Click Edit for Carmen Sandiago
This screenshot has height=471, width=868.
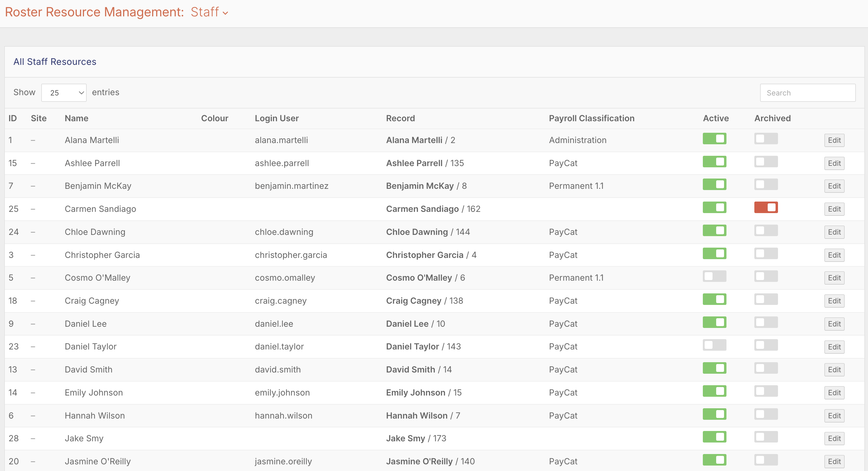coord(834,209)
